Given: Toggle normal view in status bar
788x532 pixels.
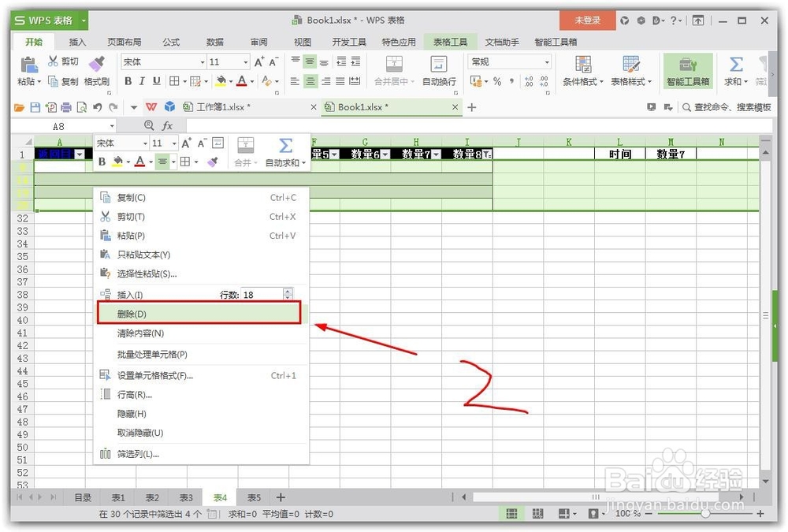Looking at the screenshot, I should tap(511, 513).
